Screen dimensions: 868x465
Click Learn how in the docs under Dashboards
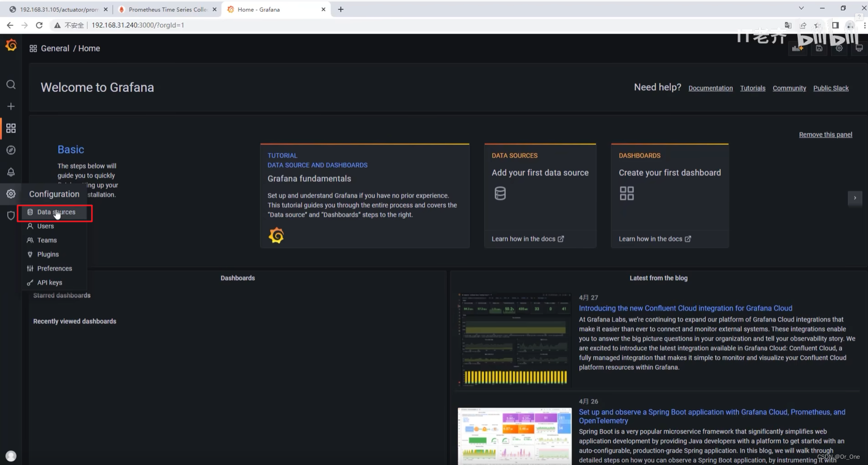tap(655, 239)
